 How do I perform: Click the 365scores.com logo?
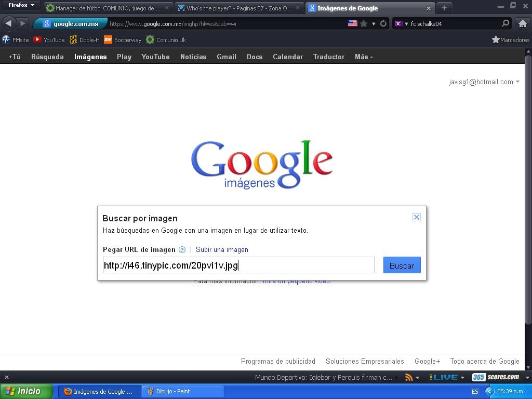tap(495, 377)
